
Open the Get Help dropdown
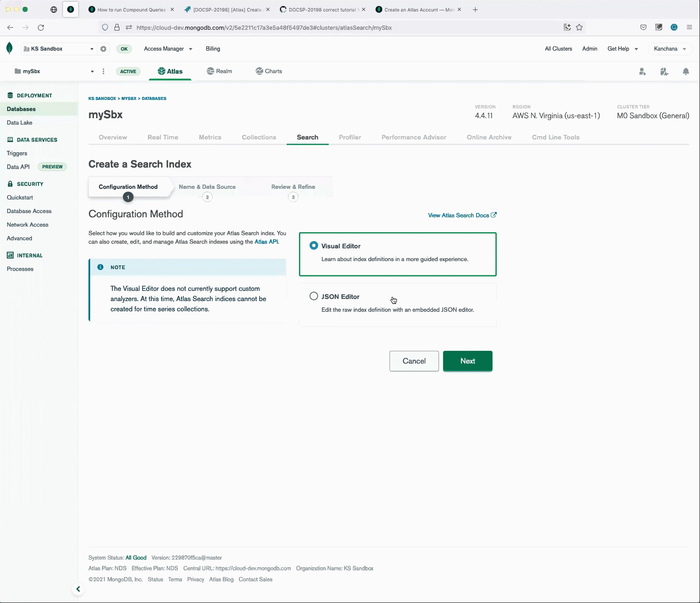[x=623, y=49]
